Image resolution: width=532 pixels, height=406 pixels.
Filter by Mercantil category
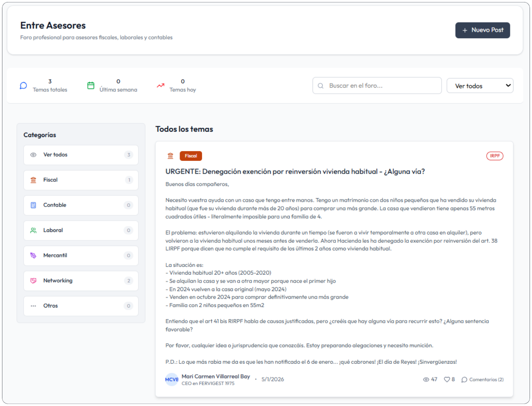coord(81,256)
